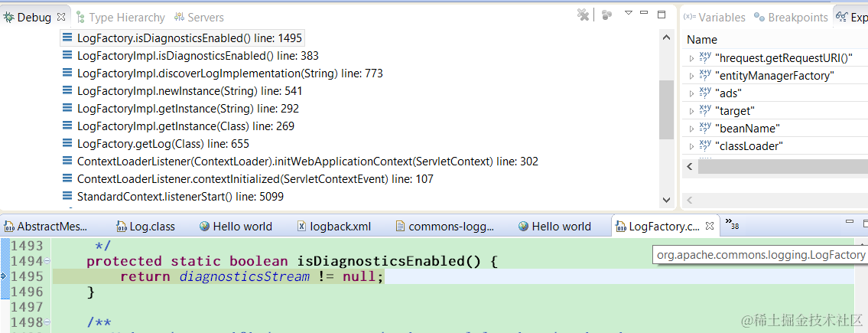The image size is (868, 333).
Task: Select frame LogFactoryImpl.newInstance(String) line: 541
Action: pos(190,91)
